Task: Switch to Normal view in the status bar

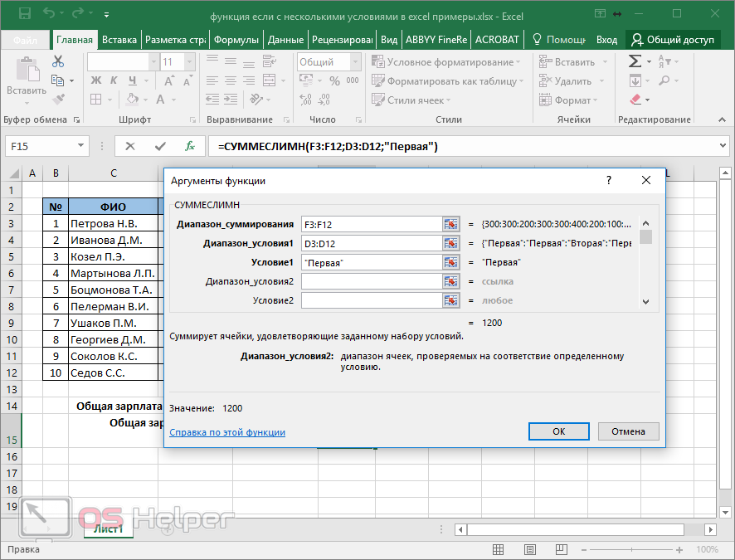Action: (498, 549)
